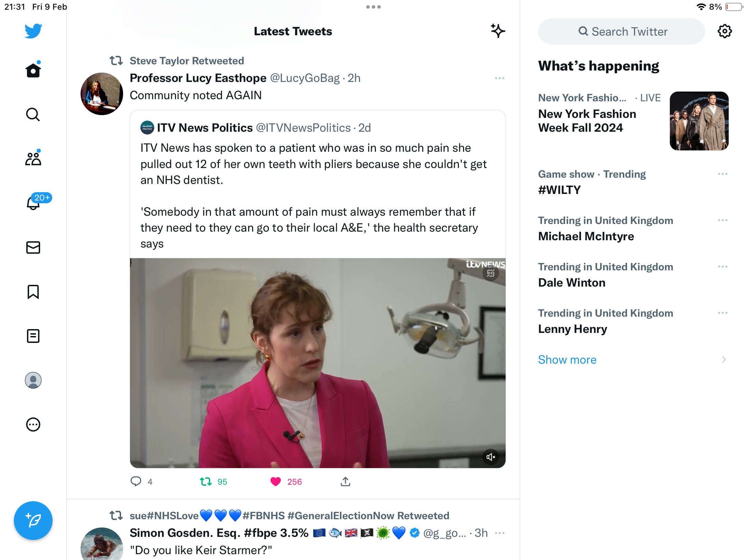The image size is (747, 560).
Task: Tap the 21:31 clock in status bar
Action: coord(15,7)
